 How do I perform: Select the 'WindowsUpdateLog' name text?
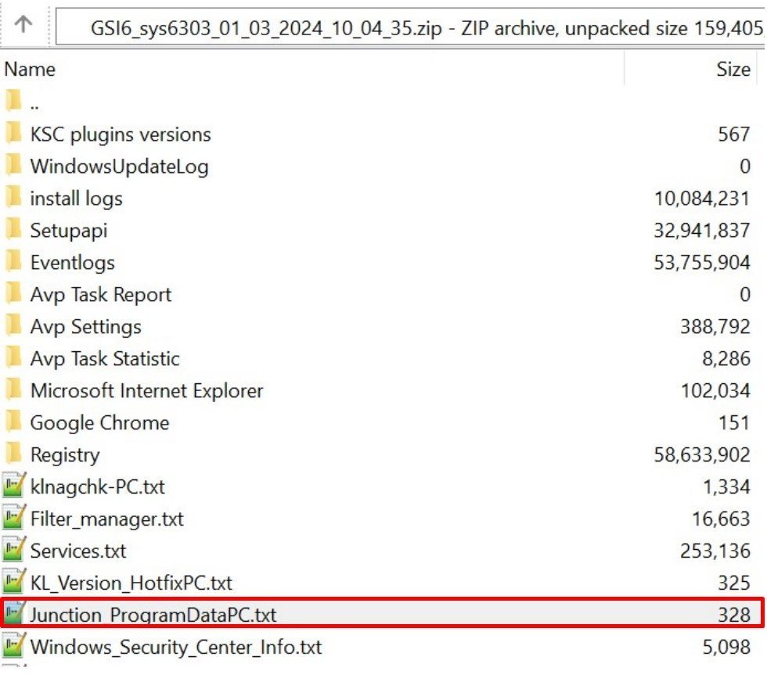point(119,167)
